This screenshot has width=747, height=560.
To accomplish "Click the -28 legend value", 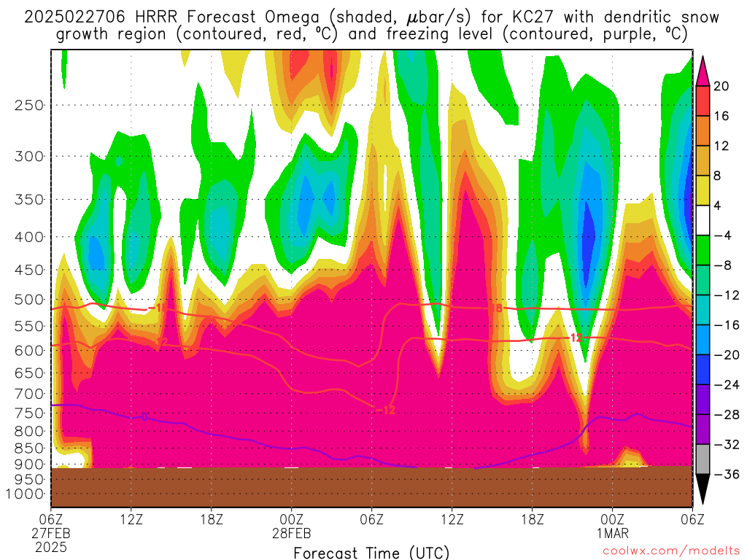I will click(x=726, y=415).
